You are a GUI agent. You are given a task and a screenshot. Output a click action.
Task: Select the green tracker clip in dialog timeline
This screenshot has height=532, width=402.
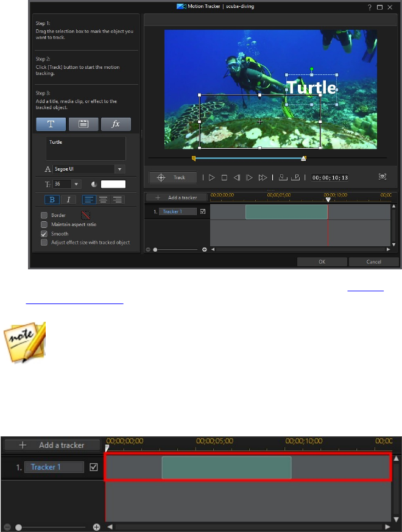(x=286, y=211)
